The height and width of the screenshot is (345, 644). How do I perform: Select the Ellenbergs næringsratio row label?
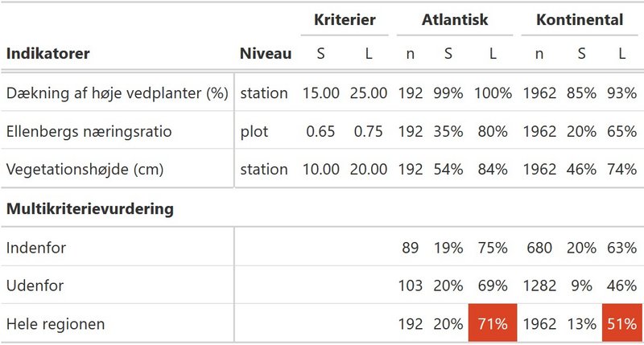[89, 132]
